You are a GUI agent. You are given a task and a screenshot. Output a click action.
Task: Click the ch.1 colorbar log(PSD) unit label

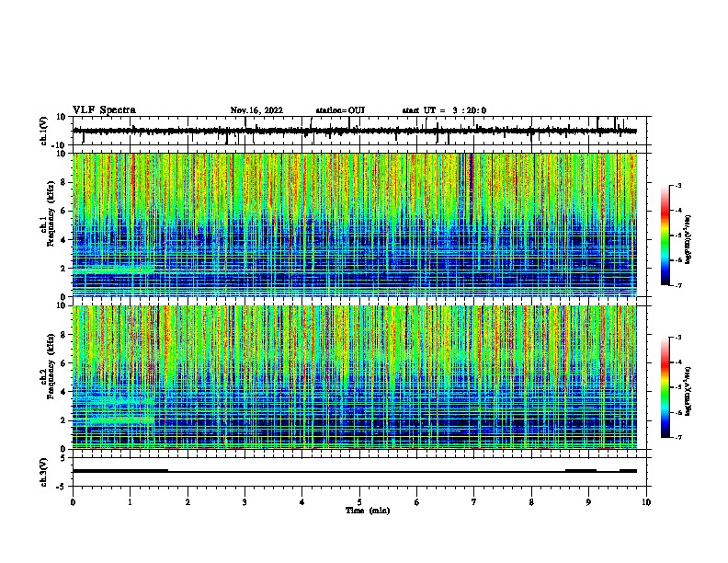[688, 239]
